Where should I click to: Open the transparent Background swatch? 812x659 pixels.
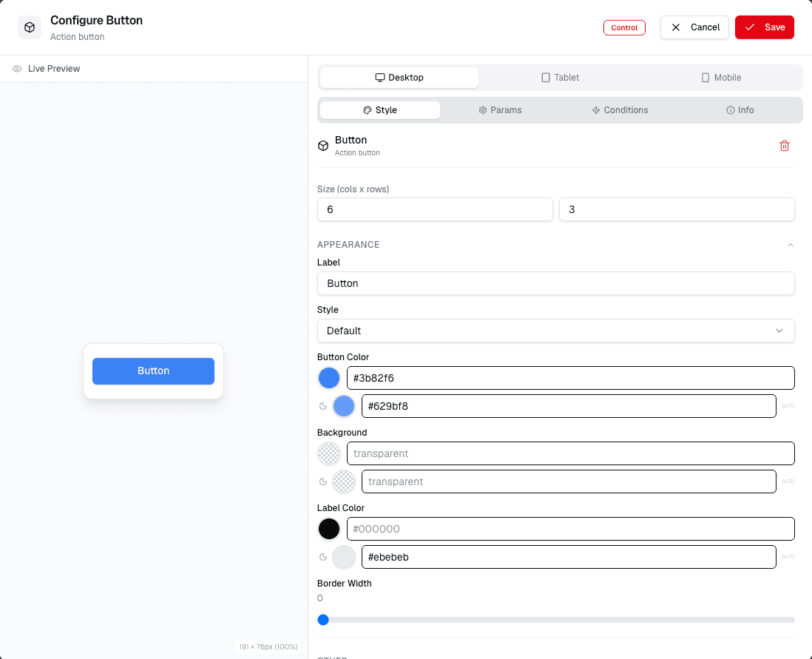pyautogui.click(x=329, y=454)
